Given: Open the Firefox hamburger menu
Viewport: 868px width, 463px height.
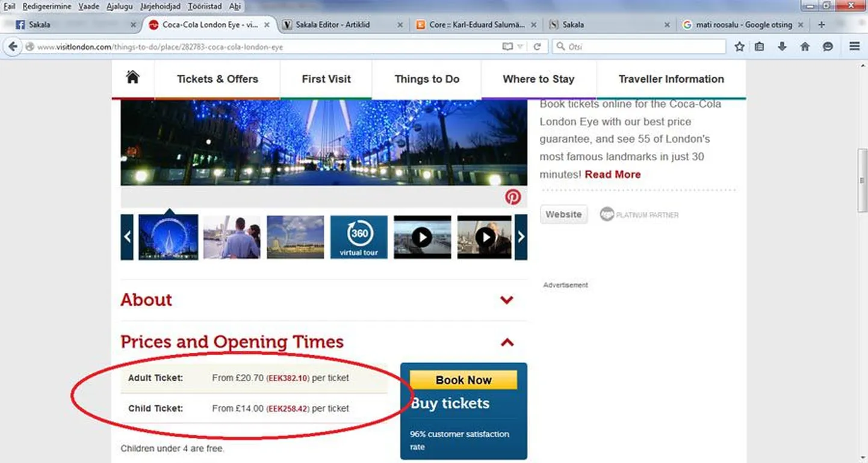Looking at the screenshot, I should point(854,46).
